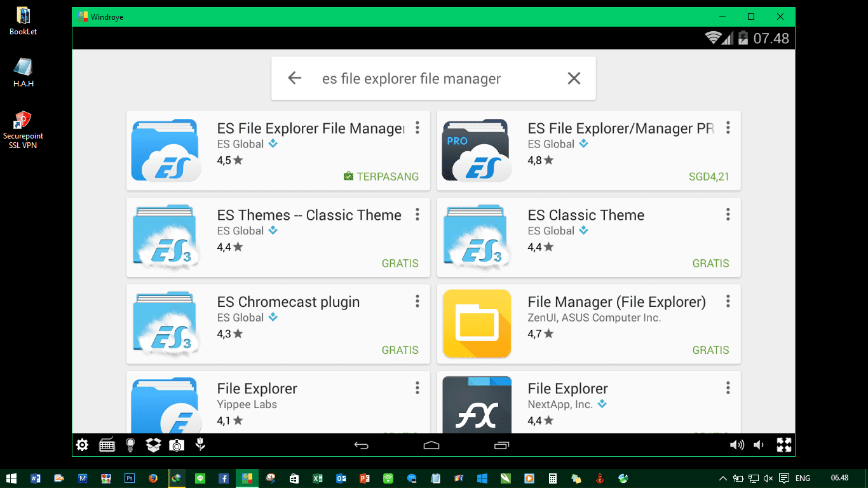Click the ENG language indicator

803,478
